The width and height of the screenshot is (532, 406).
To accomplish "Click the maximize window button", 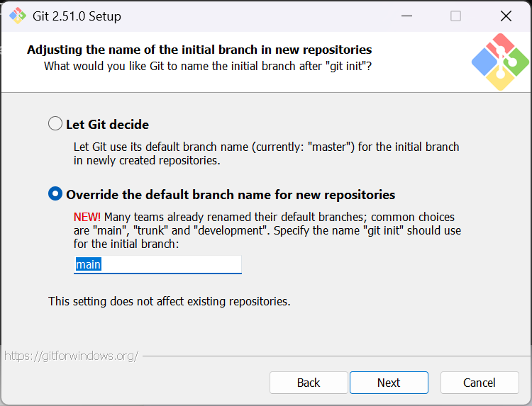I will pyautogui.click(x=456, y=16).
